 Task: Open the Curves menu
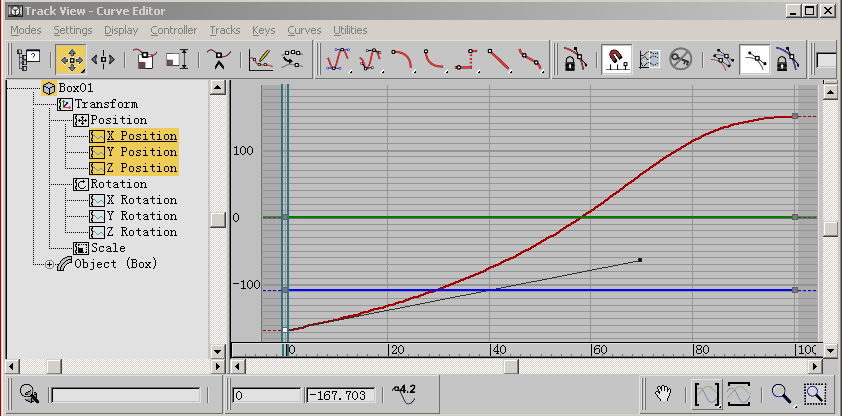(303, 30)
